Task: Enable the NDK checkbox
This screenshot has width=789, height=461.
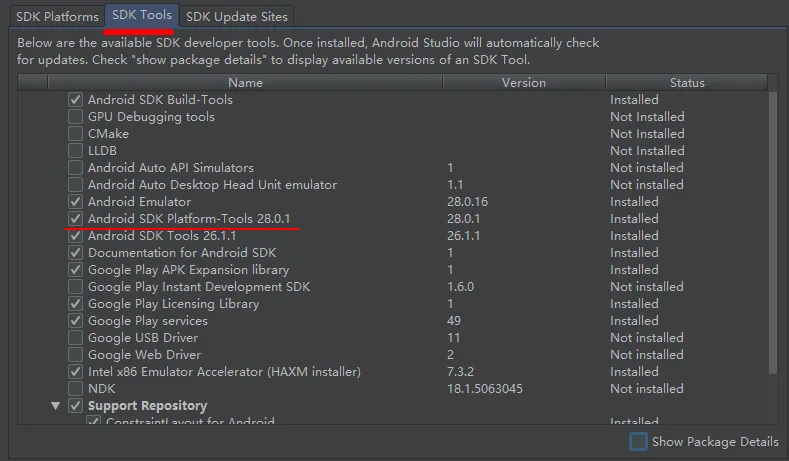Action: click(x=75, y=389)
